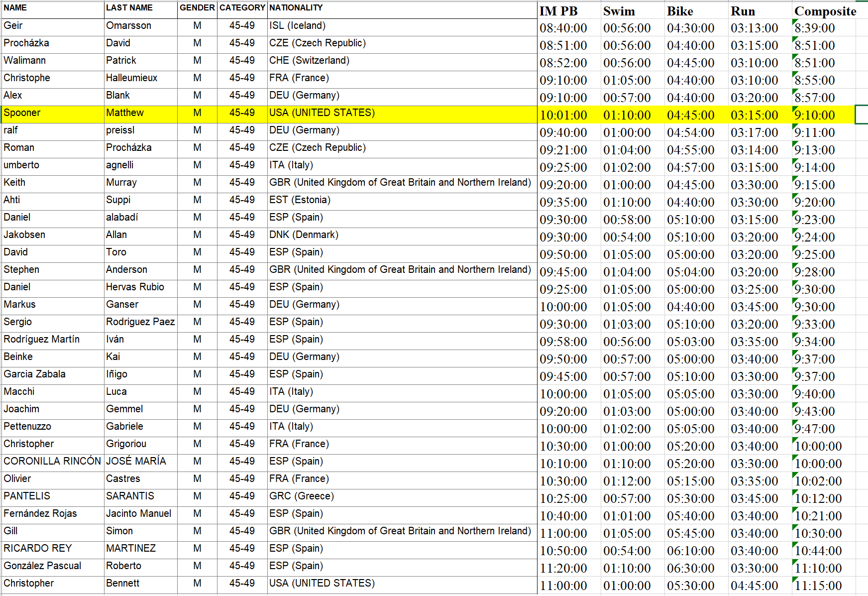Select the Pettenuzzo name cell
Image resolution: width=868 pixels, height=596 pixels.
click(52, 428)
